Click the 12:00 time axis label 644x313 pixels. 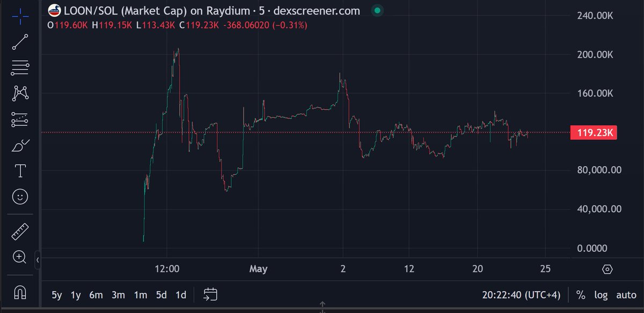click(x=167, y=269)
